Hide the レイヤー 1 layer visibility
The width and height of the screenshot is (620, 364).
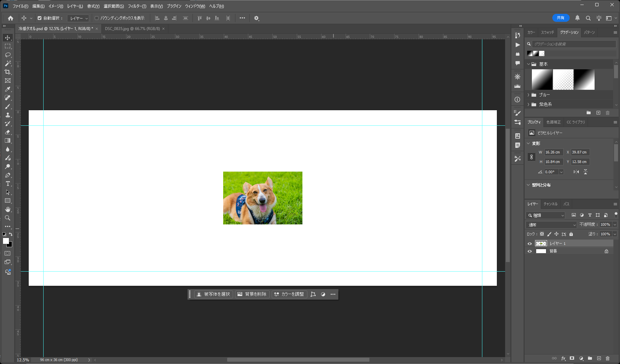coord(530,244)
